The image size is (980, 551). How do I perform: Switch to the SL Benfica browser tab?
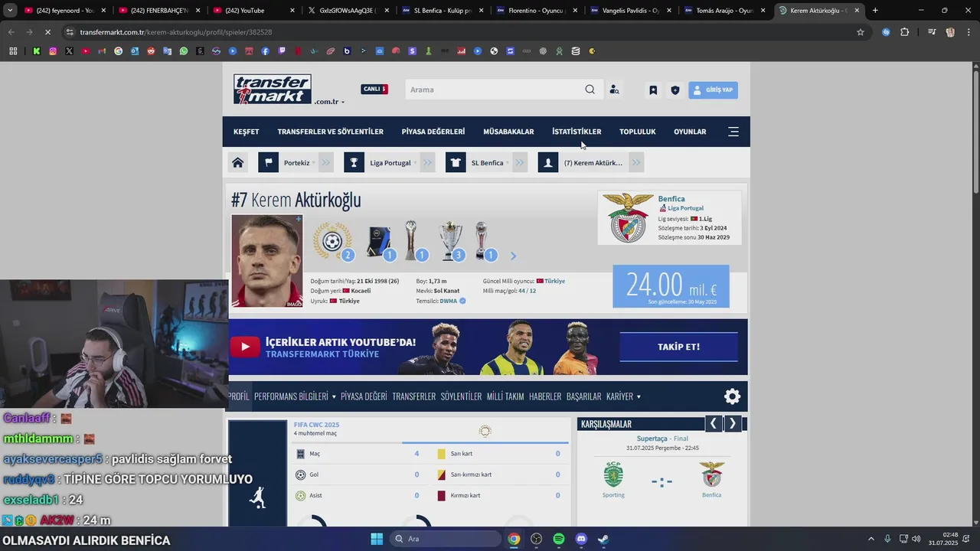coord(442,11)
